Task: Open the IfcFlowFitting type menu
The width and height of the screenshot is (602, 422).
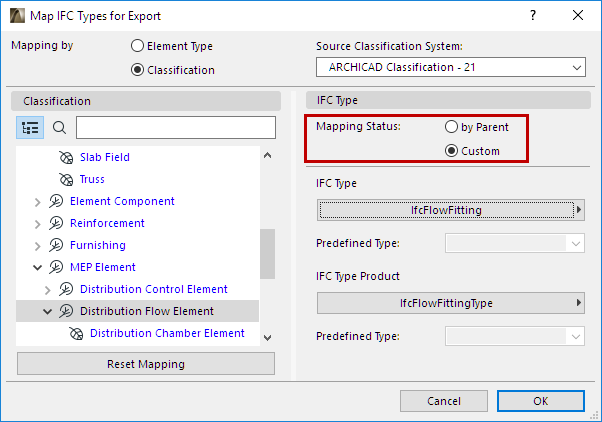Action: pyautogui.click(x=450, y=210)
